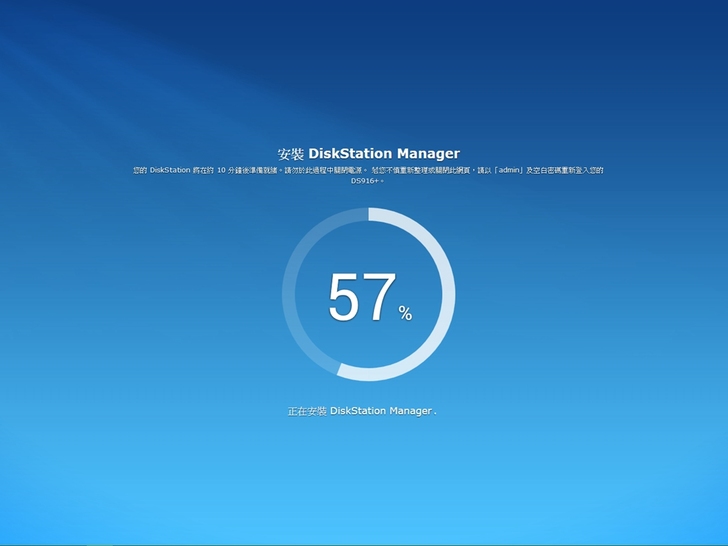Click the status text '正在安裝 DiskStation Manager'

tap(362, 411)
